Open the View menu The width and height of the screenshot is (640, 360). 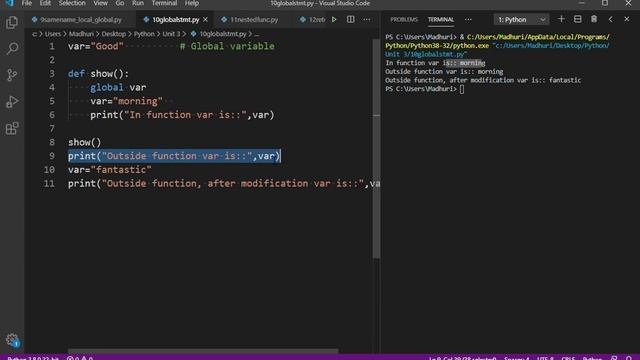click(x=100, y=3)
